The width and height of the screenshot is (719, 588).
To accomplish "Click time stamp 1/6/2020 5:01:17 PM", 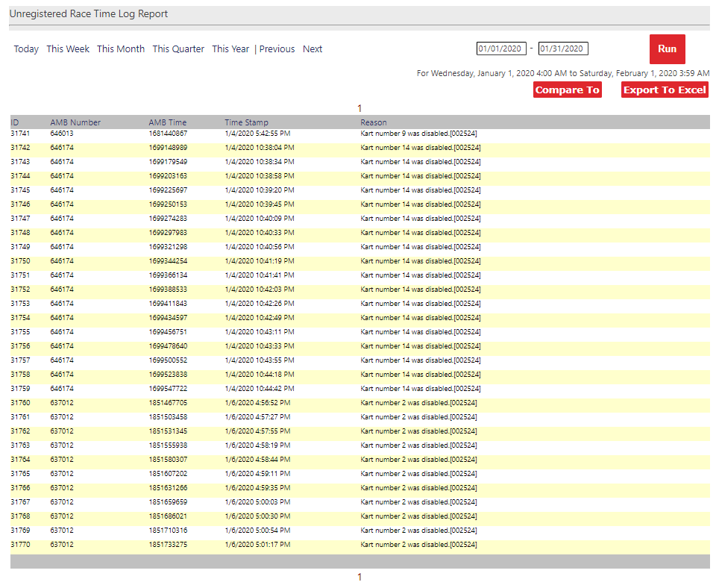I will tap(258, 545).
